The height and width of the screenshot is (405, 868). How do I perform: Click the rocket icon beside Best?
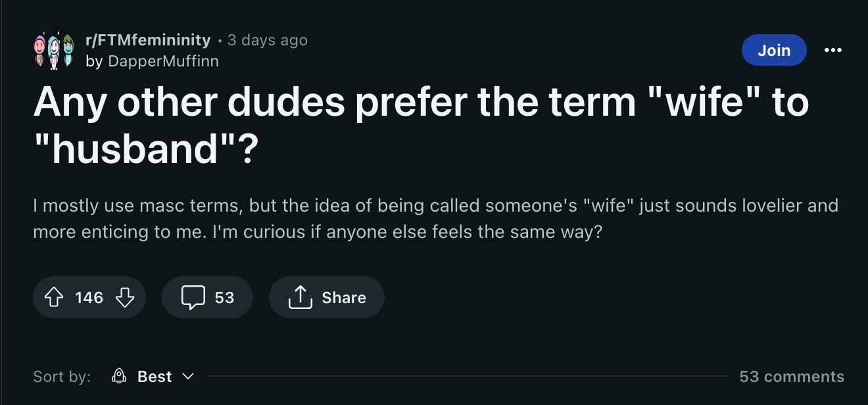(119, 377)
